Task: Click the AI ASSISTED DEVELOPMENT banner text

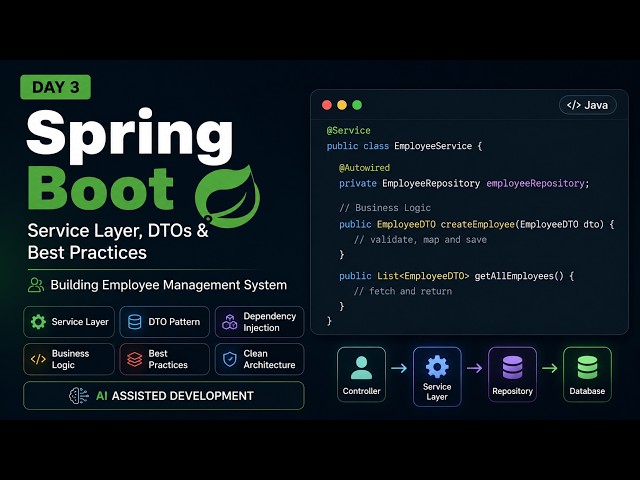Action: click(x=175, y=396)
